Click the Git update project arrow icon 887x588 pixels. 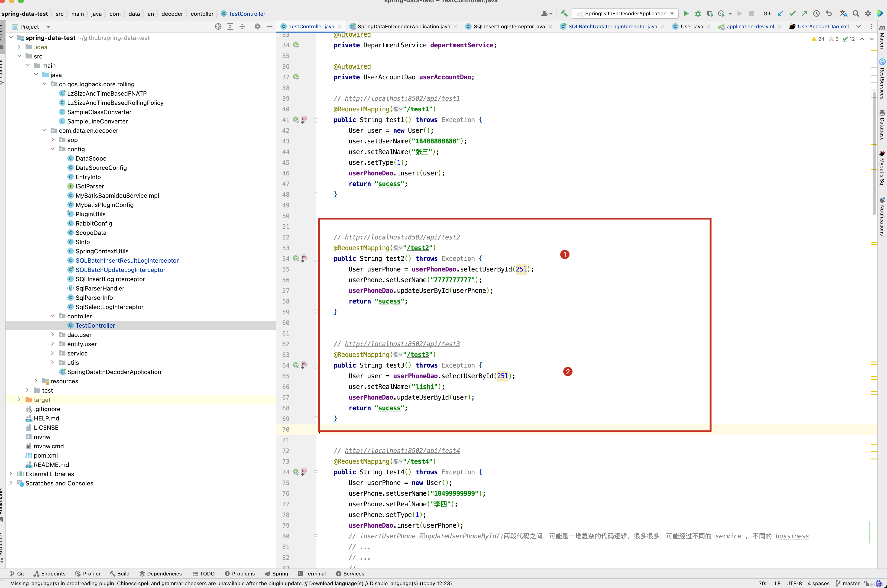click(780, 13)
